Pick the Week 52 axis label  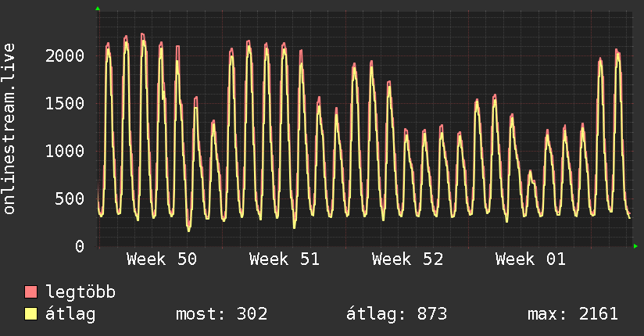407,259
